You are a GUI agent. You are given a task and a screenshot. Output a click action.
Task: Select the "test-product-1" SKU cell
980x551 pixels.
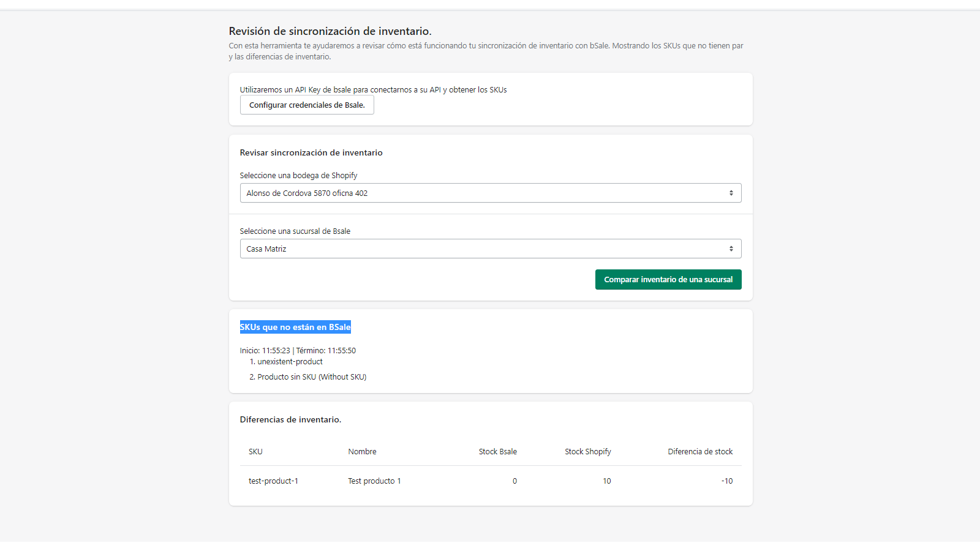[273, 481]
